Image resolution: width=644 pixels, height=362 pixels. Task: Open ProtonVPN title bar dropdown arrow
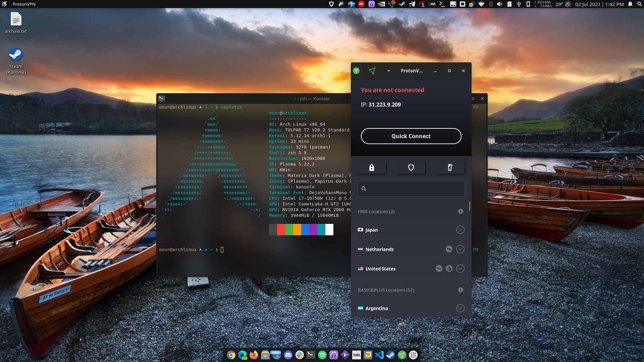[x=388, y=71]
